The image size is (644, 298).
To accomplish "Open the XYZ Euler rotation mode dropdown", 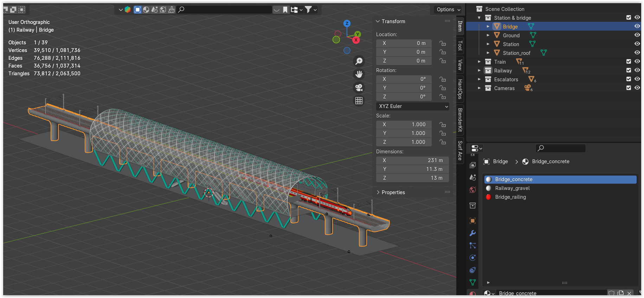I will point(413,106).
